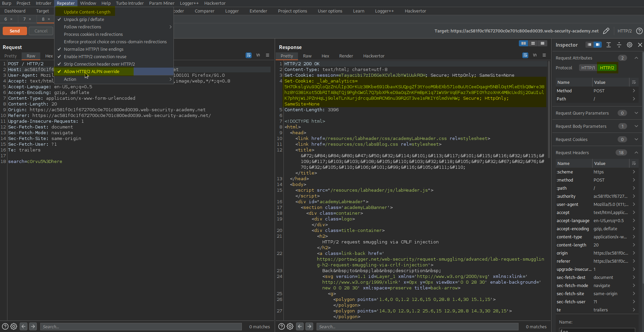Toggle word wrap icon in Request editor
The image size is (644, 332).
[249, 55]
